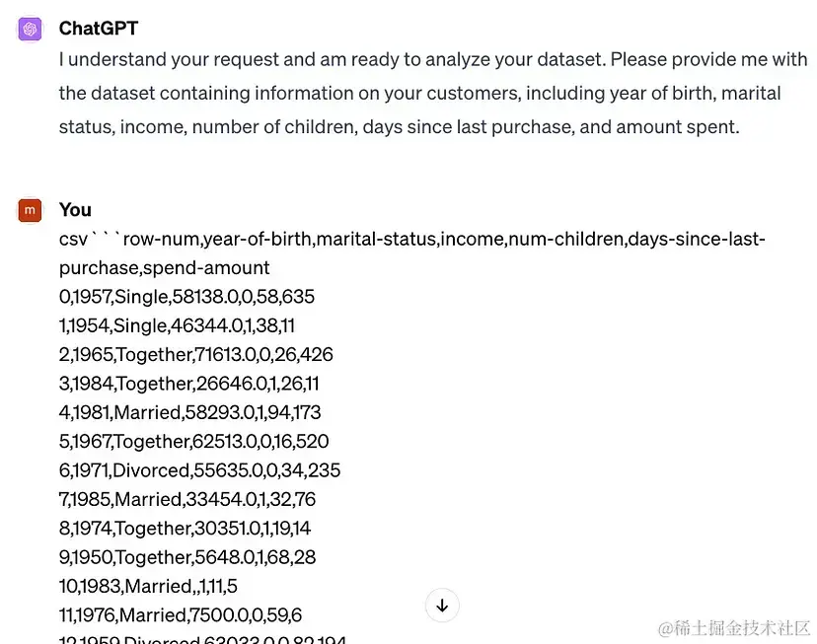Image resolution: width=817 pixels, height=644 pixels.
Task: Click data row '9,1950,Together,5648.0,1,68,28'
Action: (x=187, y=556)
